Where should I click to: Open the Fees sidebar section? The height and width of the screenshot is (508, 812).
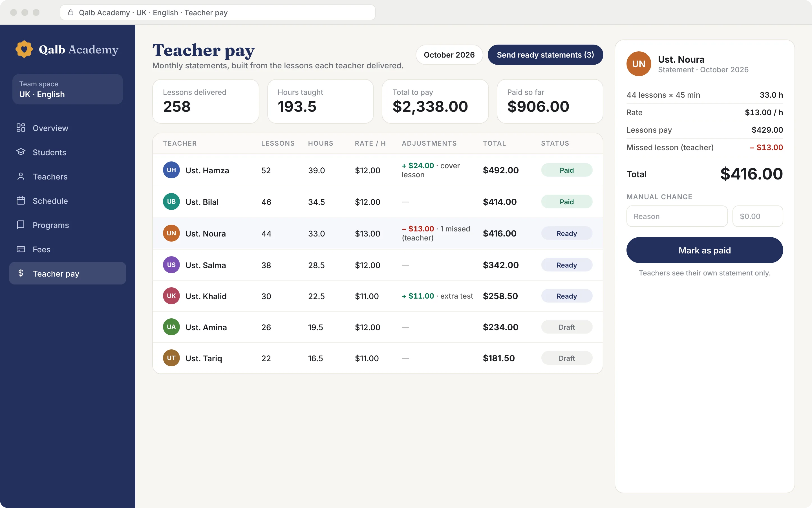click(x=67, y=249)
